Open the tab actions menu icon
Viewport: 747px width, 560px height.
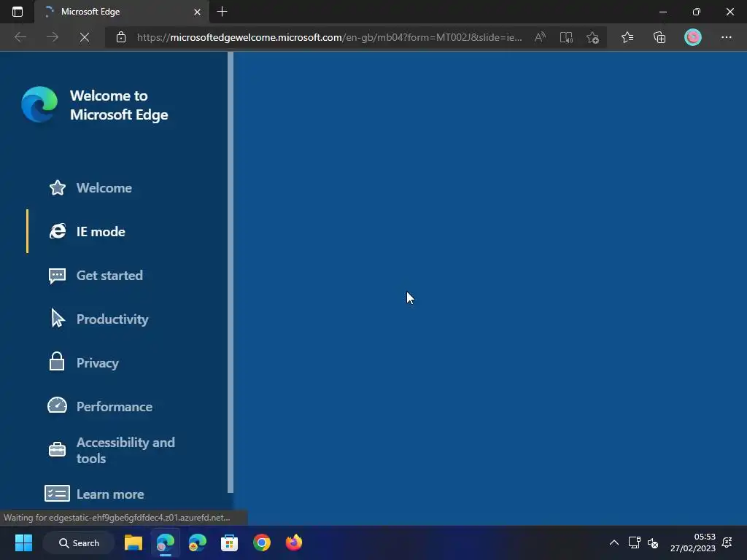pos(18,12)
